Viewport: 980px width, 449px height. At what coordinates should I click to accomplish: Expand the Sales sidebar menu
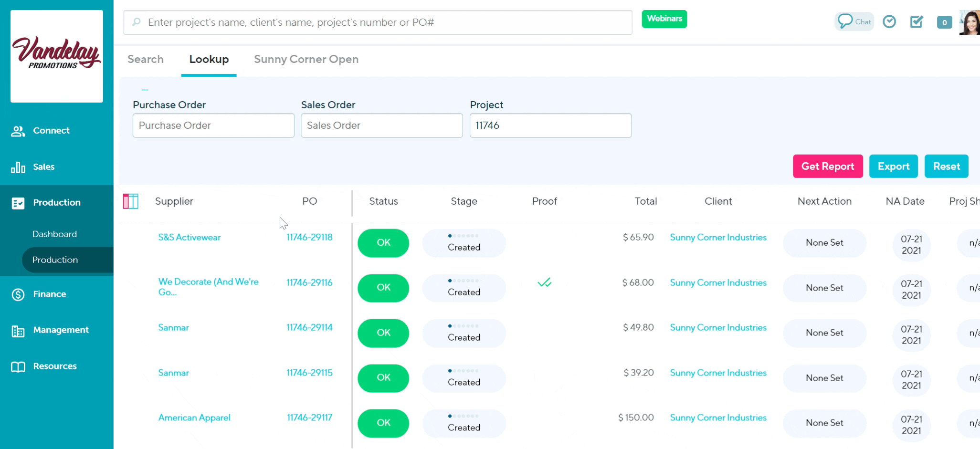click(44, 167)
